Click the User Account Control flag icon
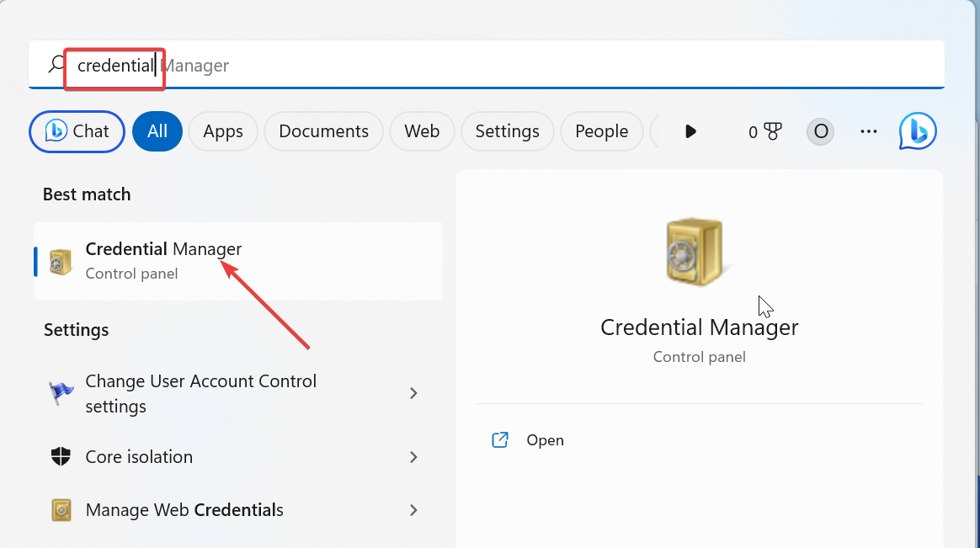Image resolution: width=980 pixels, height=548 pixels. 61,393
